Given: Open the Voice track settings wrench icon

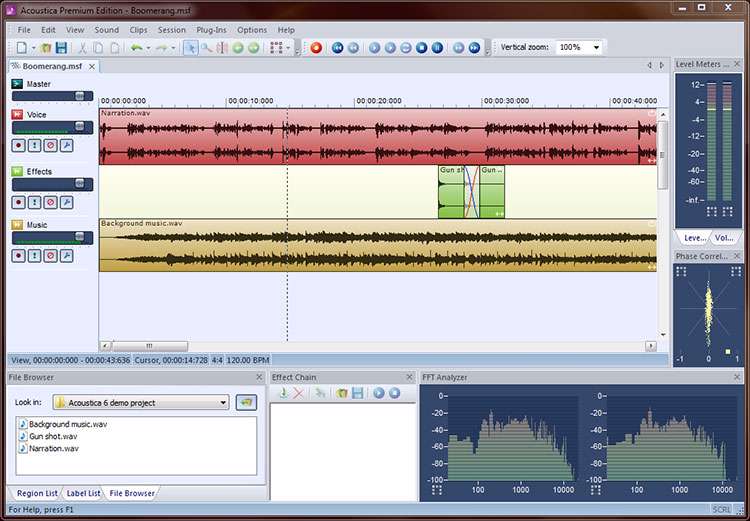Looking at the screenshot, I should (66, 145).
